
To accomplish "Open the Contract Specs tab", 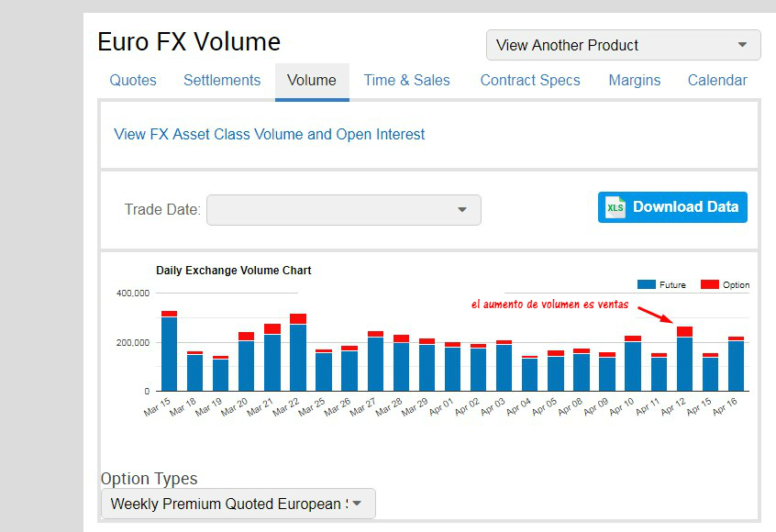I will [530, 81].
